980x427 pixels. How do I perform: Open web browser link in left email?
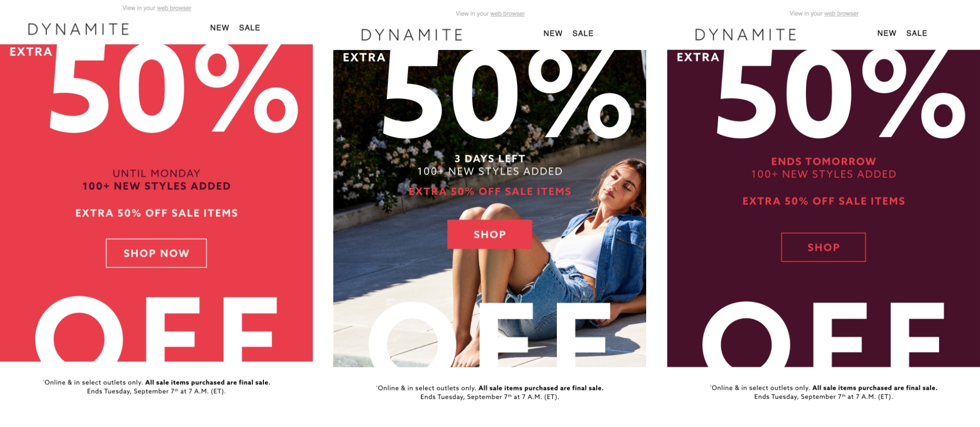tap(174, 8)
